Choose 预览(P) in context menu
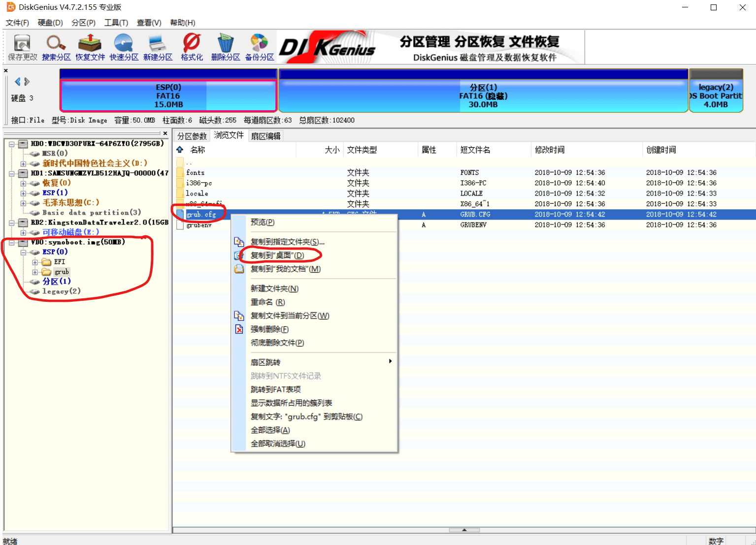756x545 pixels. tap(263, 222)
